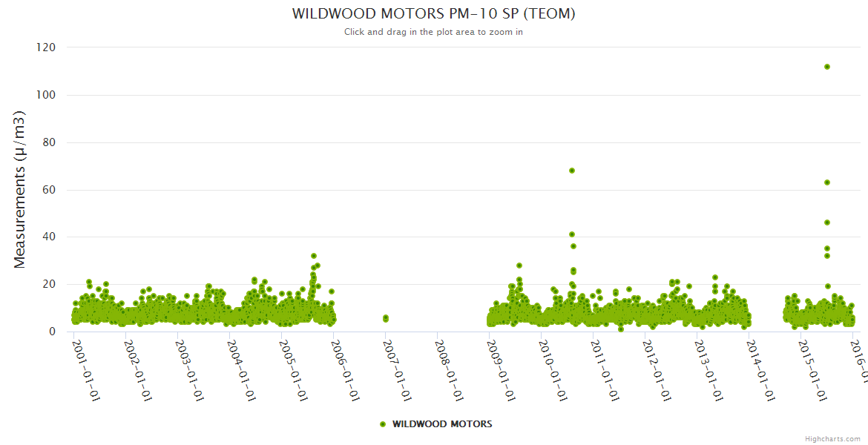Screen dimensions: 868x445
Task: Click the 60 y-axis tick label
Action: click(49, 190)
